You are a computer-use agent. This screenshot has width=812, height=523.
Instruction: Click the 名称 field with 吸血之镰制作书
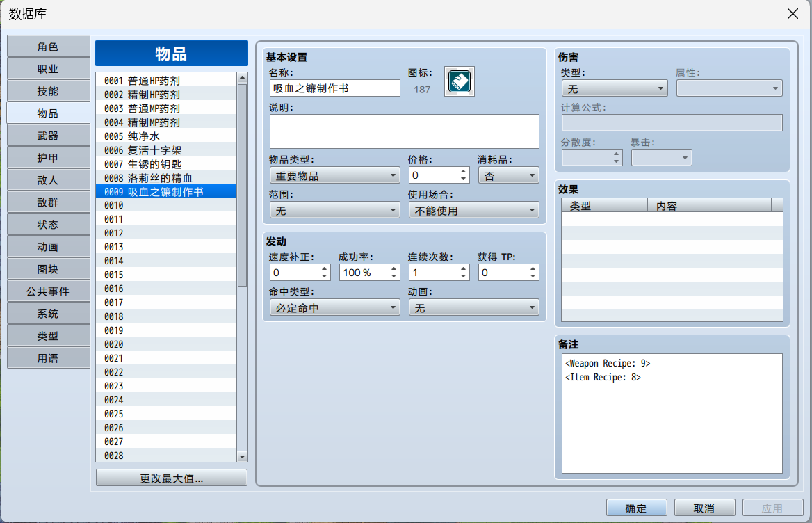(x=334, y=88)
